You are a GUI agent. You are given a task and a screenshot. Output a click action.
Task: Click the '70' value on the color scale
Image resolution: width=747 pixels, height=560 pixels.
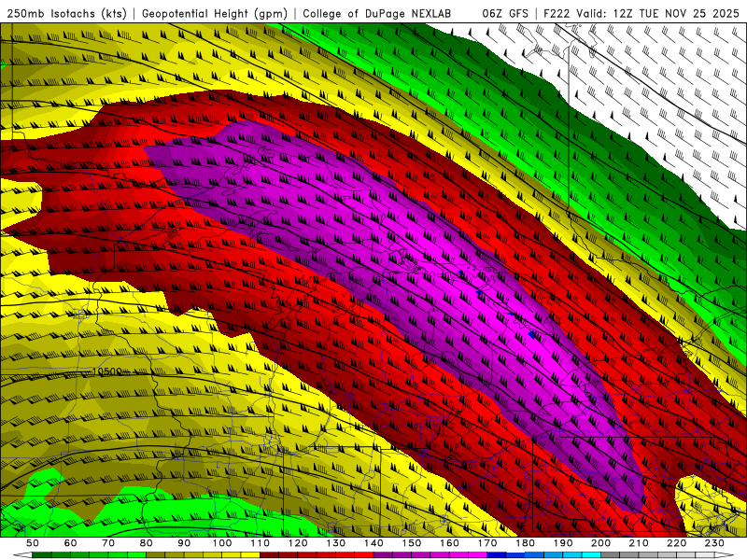pos(108,543)
